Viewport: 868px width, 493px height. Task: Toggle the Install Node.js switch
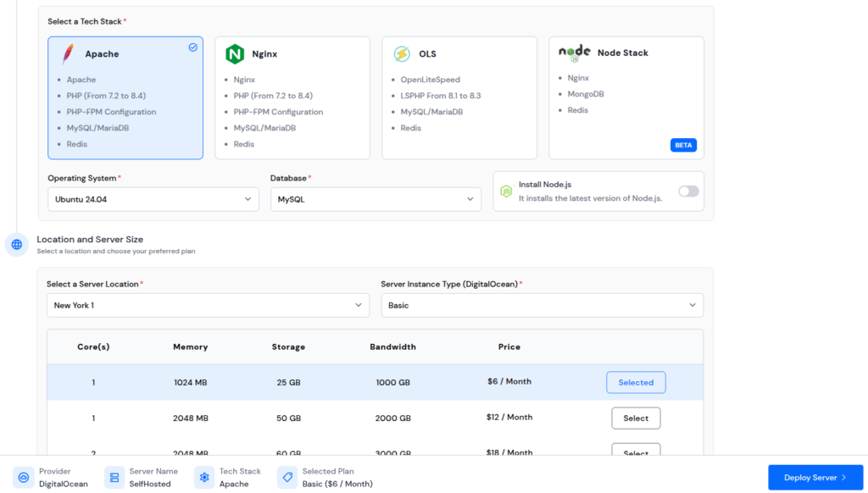(x=688, y=191)
